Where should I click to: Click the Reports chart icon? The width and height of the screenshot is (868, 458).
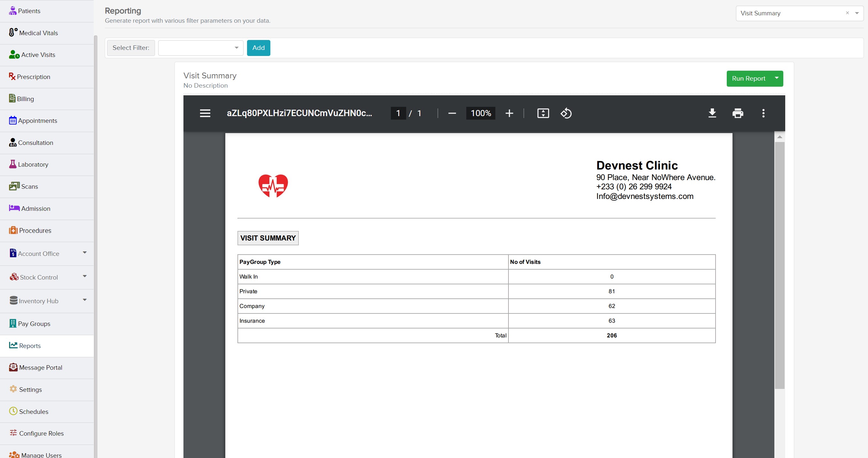point(13,345)
